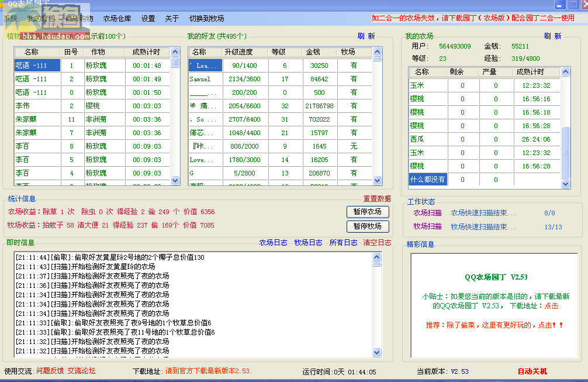588x382 pixels.
Task: Select the 李伟 row growing 樱桃
Action: point(92,106)
